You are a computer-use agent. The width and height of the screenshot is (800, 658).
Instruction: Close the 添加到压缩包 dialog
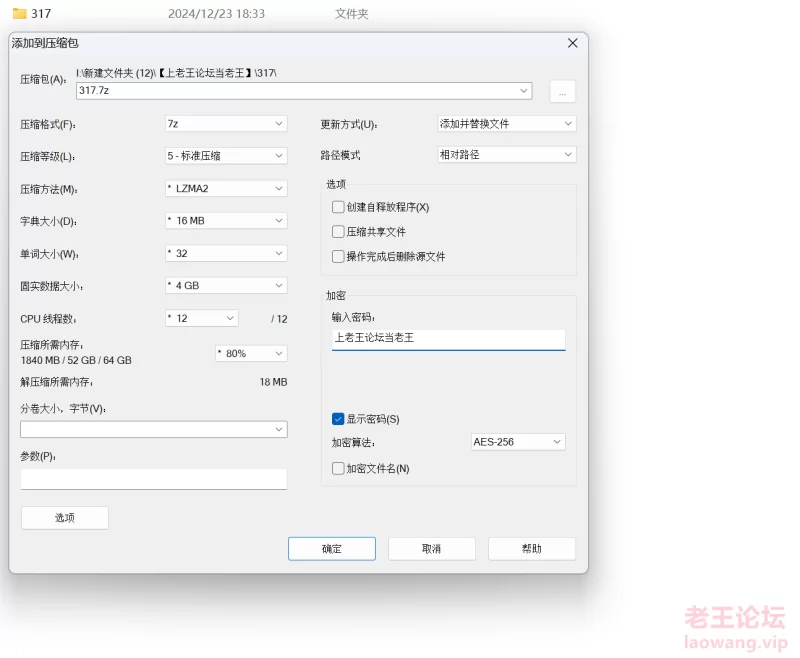(572, 43)
